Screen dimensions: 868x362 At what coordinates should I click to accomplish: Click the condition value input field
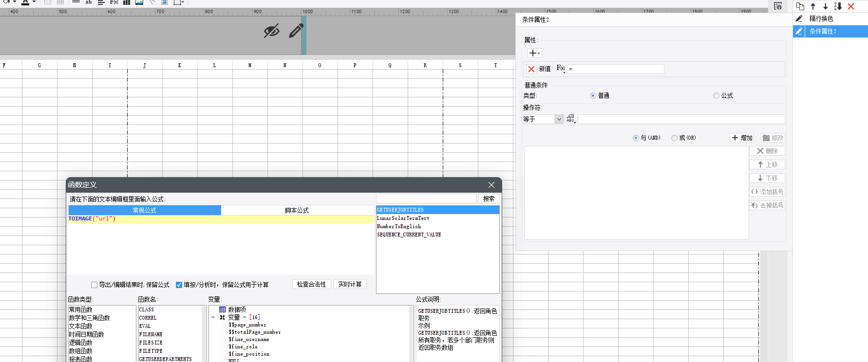pyautogui.click(x=681, y=119)
